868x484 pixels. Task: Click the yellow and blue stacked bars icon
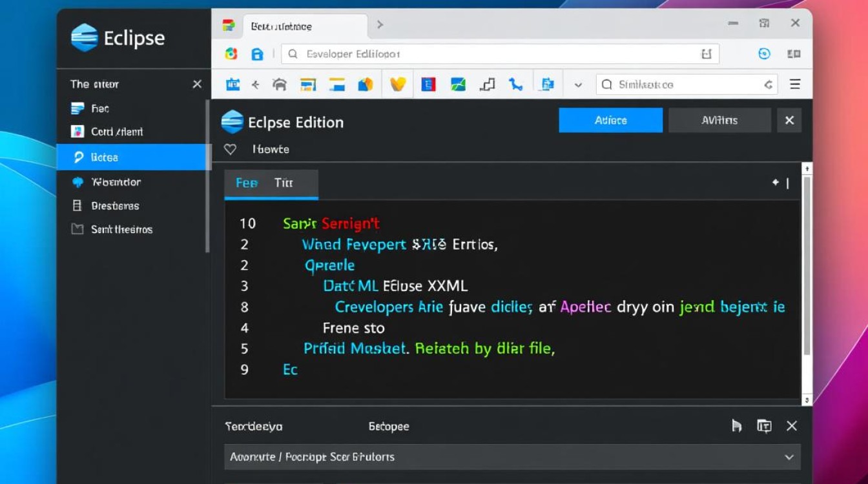(336, 85)
